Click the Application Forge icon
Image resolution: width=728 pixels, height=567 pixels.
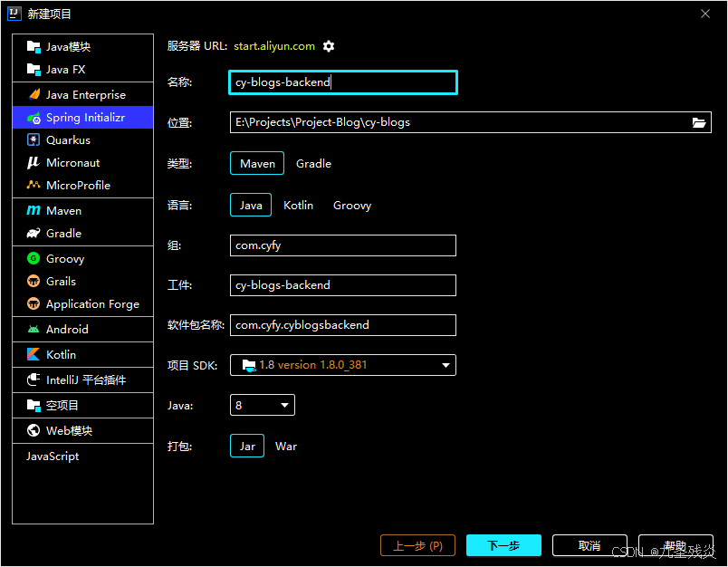(x=34, y=303)
